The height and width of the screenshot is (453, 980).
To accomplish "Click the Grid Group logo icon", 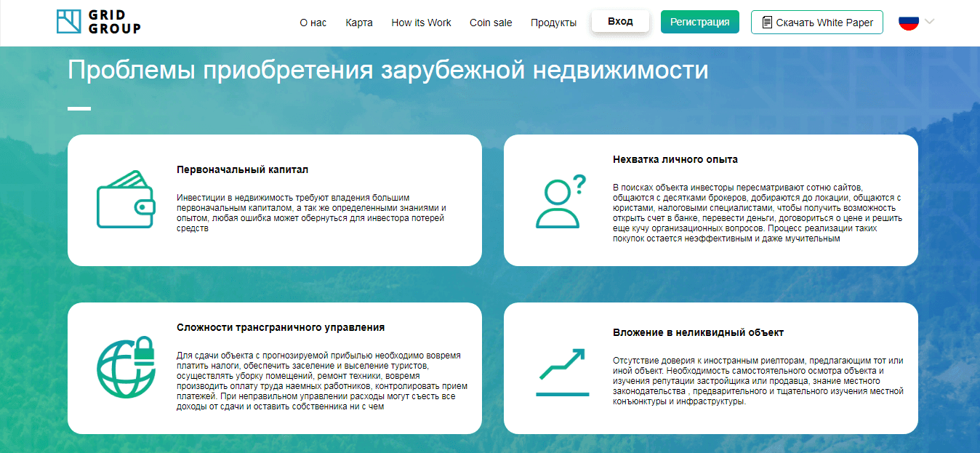I will click(69, 22).
